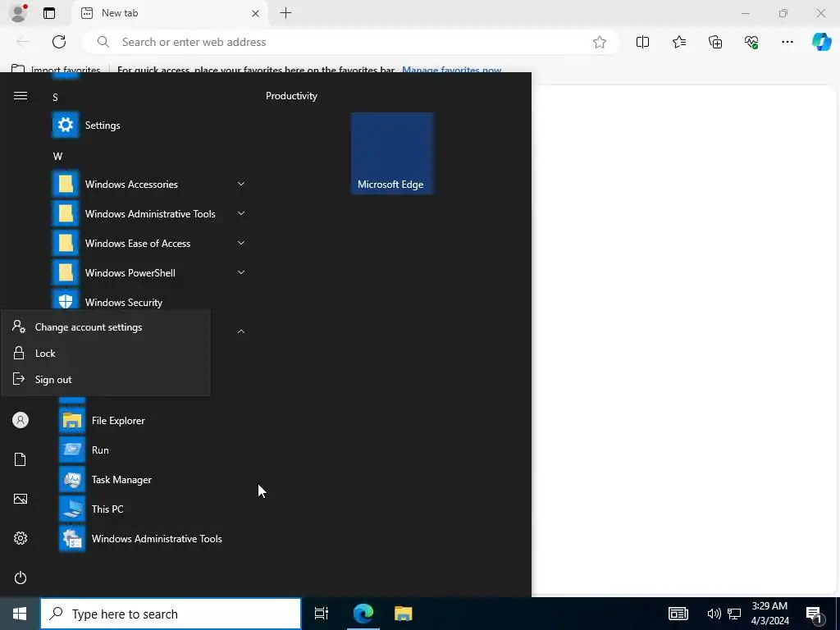The width and height of the screenshot is (840, 630).
Task: Toggle Edge split screen
Action: (642, 42)
